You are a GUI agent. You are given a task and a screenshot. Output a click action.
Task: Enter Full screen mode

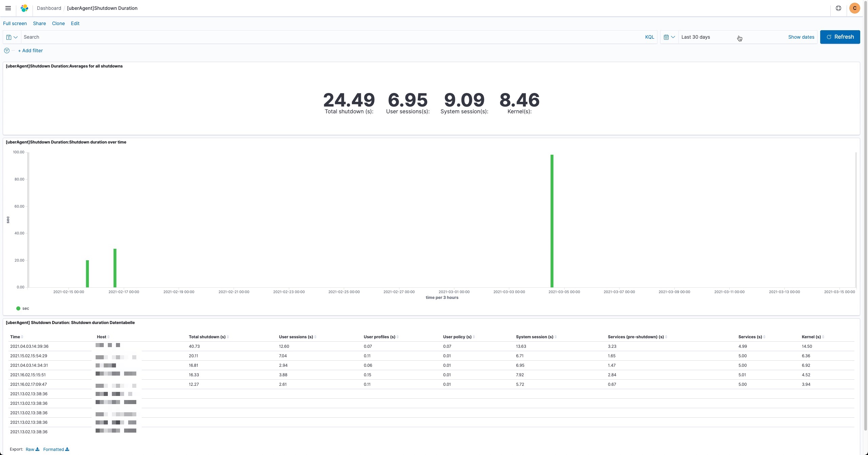point(15,23)
